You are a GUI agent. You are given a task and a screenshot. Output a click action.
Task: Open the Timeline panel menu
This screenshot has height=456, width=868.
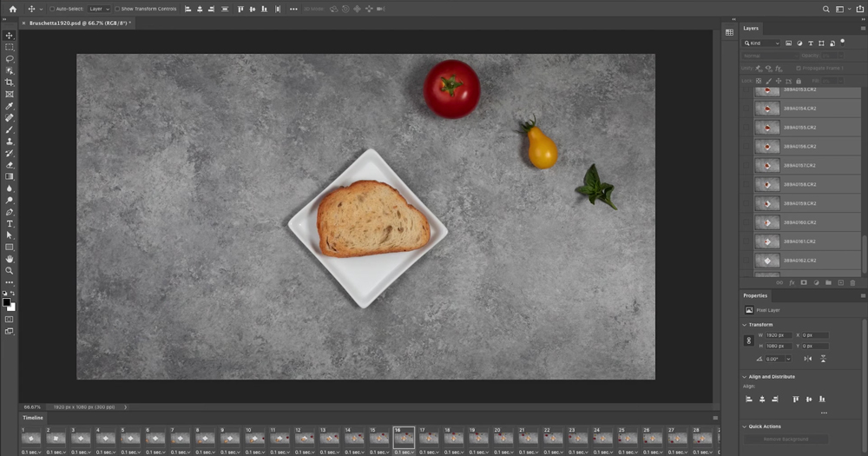[715, 419]
